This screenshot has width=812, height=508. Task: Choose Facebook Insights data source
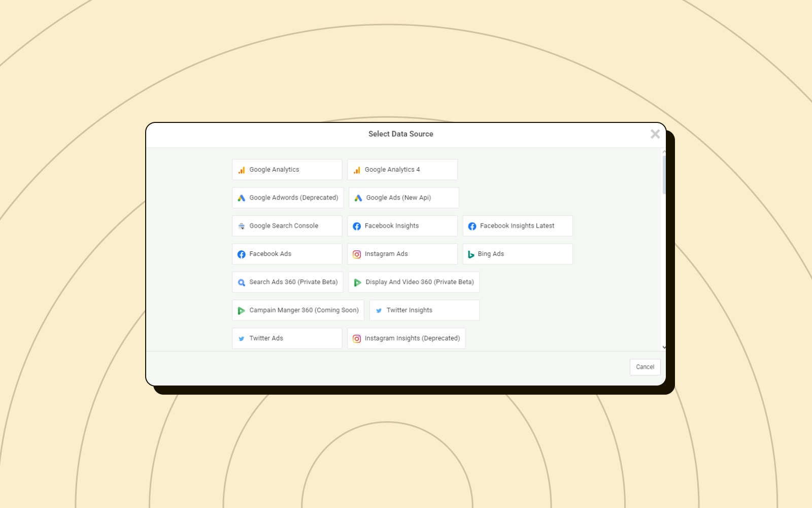coord(402,226)
